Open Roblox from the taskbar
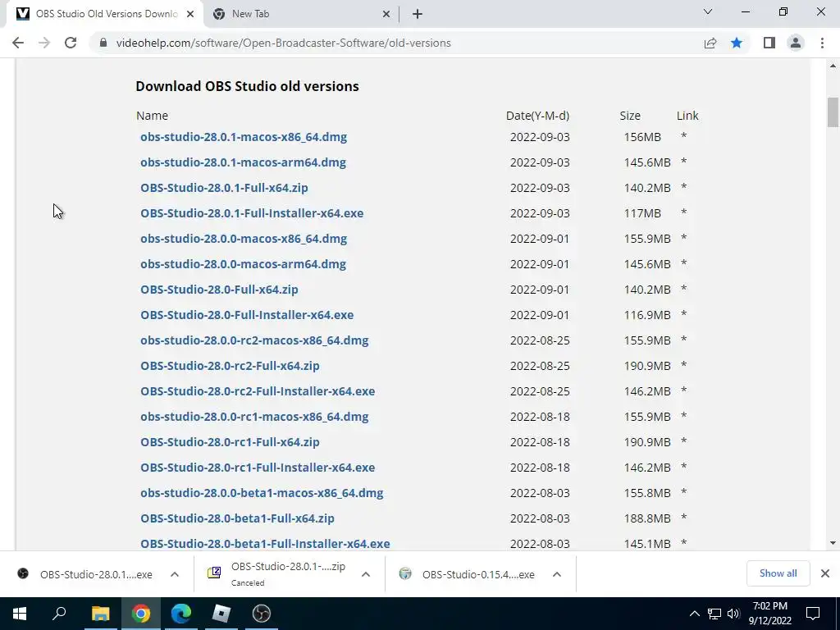 pos(221,614)
